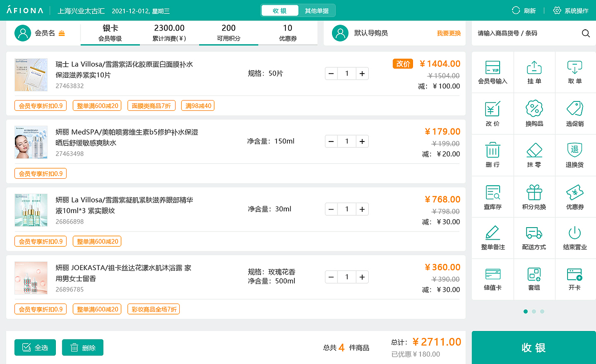Apply 抹零 to round off the total
Image resolution: width=596 pixels, height=364 pixels.
click(534, 155)
